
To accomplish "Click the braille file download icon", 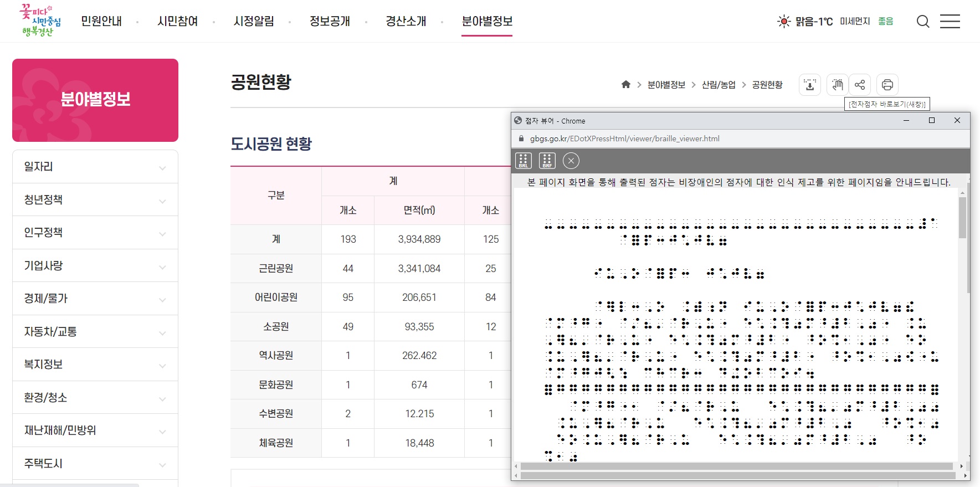I will pos(810,85).
